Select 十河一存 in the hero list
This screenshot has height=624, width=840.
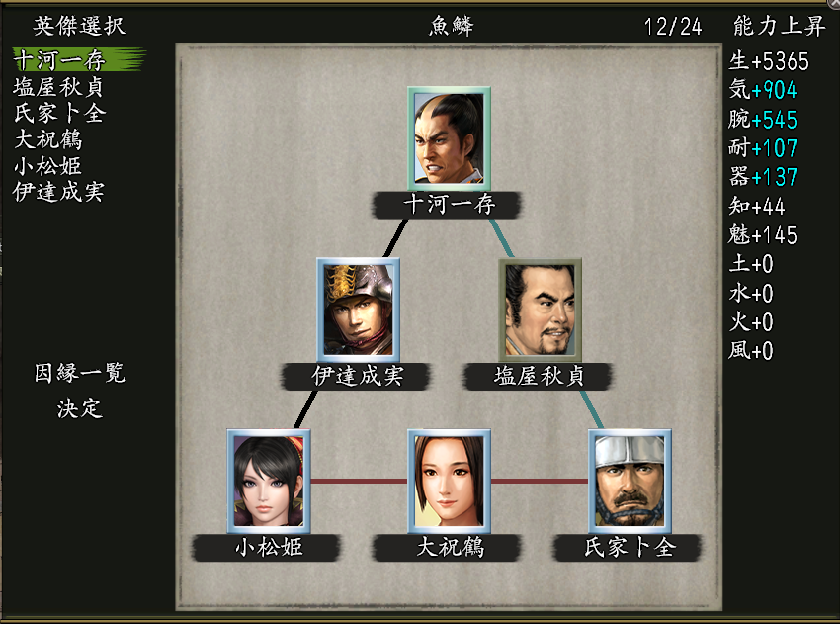click(59, 60)
